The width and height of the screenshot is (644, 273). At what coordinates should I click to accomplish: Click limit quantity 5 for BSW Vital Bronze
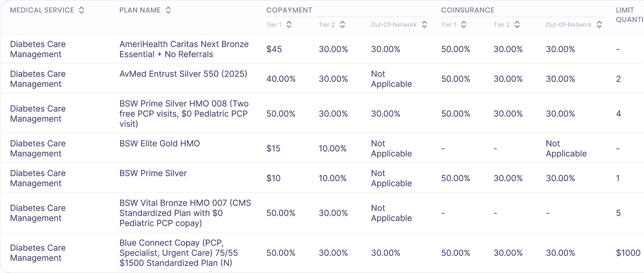[x=618, y=213]
